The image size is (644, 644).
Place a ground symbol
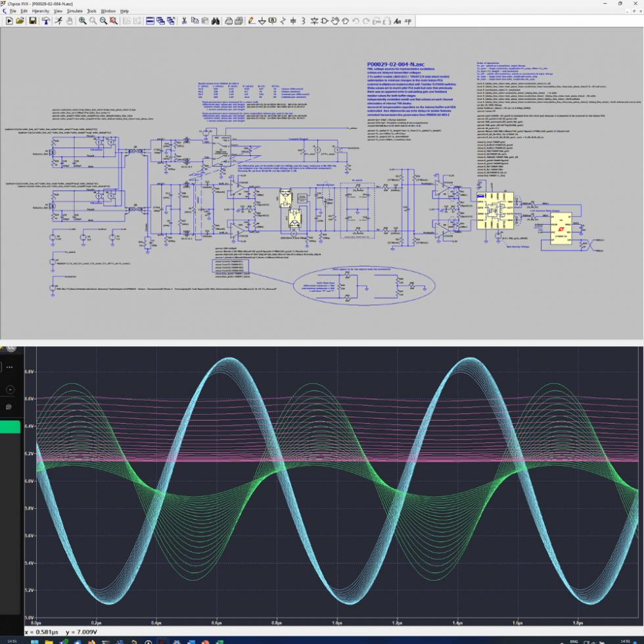point(262,22)
